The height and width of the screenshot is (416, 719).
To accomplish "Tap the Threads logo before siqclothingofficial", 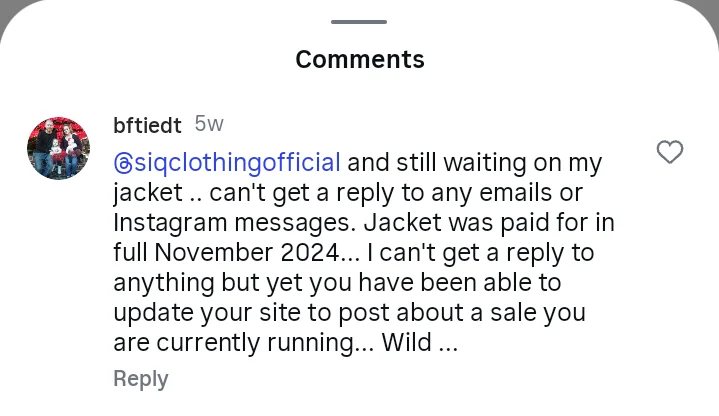I will 123,164.
